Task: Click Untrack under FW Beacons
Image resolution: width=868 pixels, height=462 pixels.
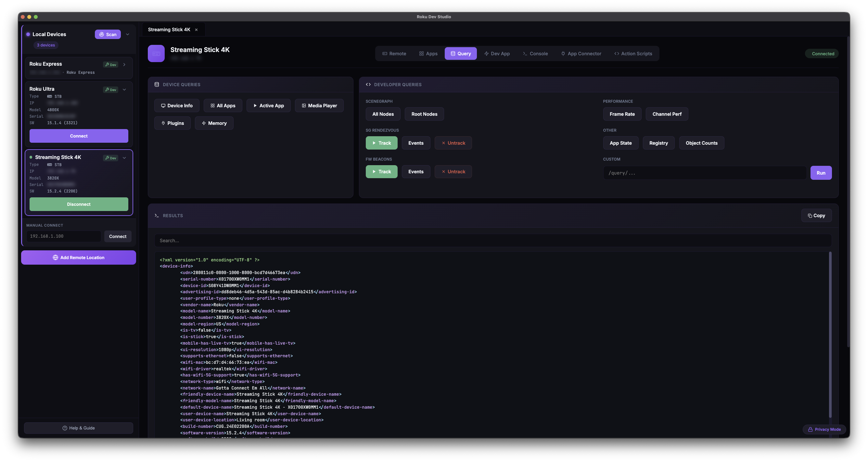Action: tap(453, 172)
